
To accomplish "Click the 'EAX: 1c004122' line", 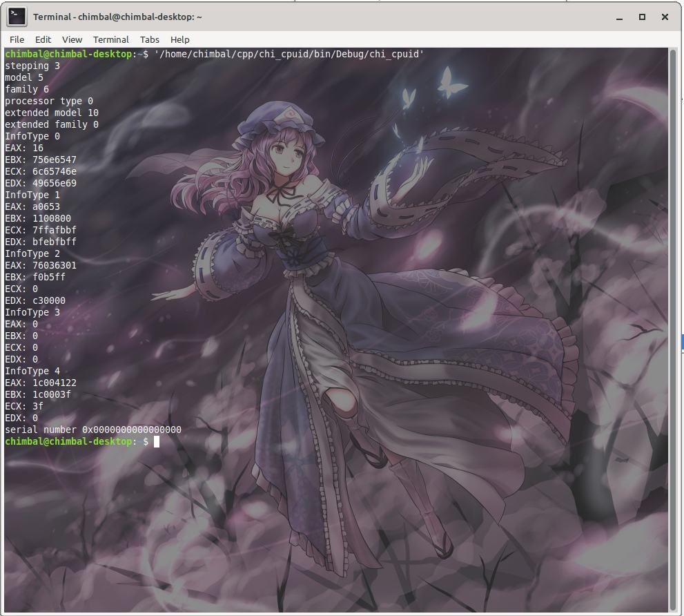I will [41, 383].
